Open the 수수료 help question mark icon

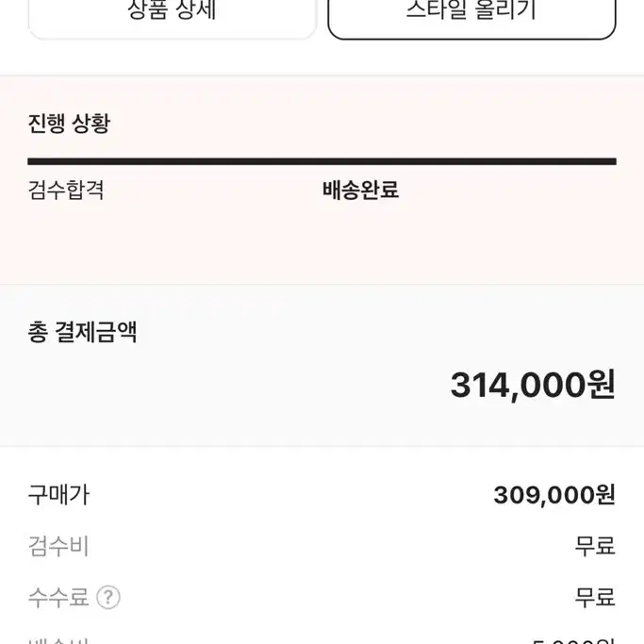[108, 597]
